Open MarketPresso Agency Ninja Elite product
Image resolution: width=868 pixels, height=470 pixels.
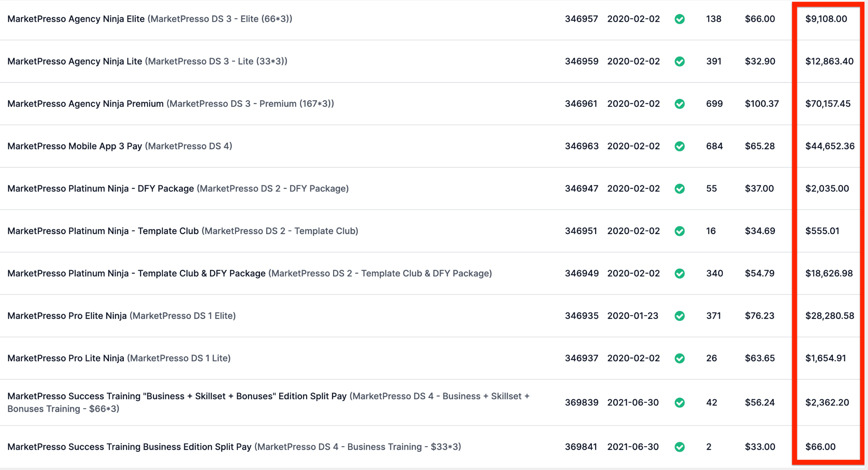(76, 19)
